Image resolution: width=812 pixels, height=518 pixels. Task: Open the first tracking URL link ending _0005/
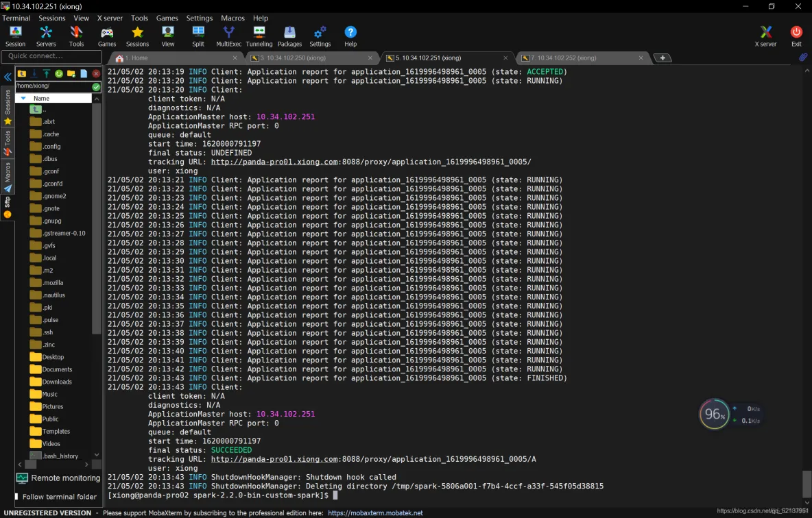[371, 162]
